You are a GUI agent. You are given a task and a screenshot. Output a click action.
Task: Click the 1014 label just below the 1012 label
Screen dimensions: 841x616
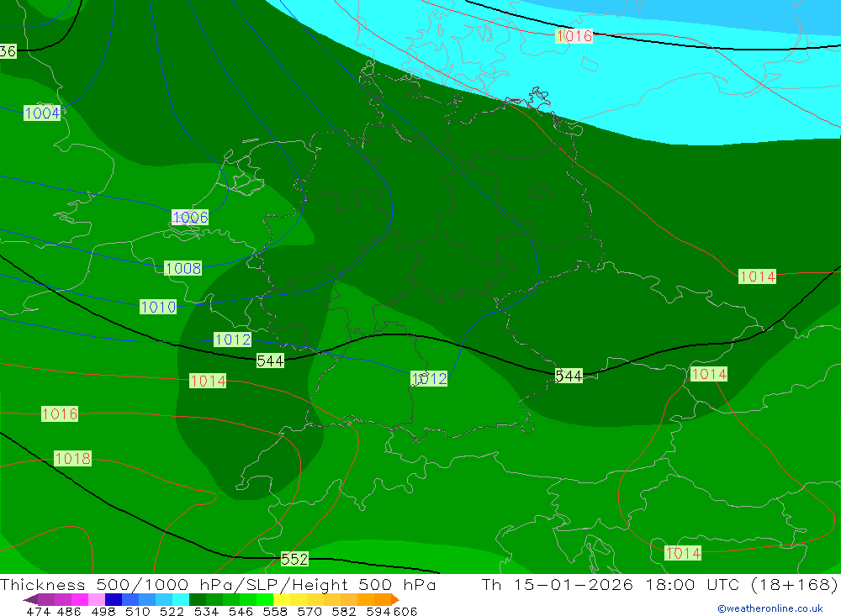pyautogui.click(x=208, y=382)
